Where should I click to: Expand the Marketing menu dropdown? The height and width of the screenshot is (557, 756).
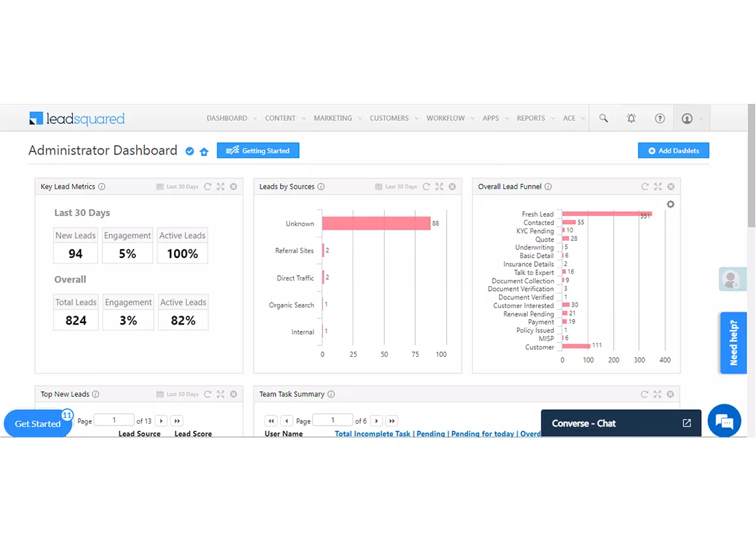point(337,118)
